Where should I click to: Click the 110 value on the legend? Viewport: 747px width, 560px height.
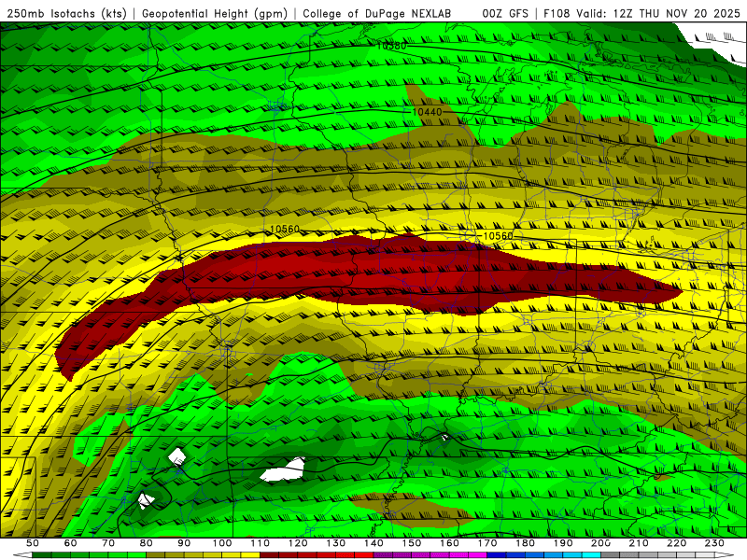tap(260, 543)
